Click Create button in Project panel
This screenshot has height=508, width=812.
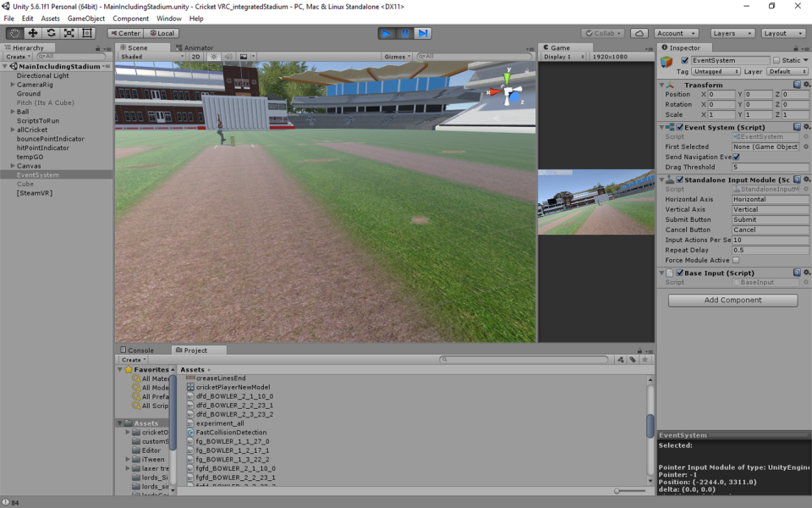[x=134, y=360]
